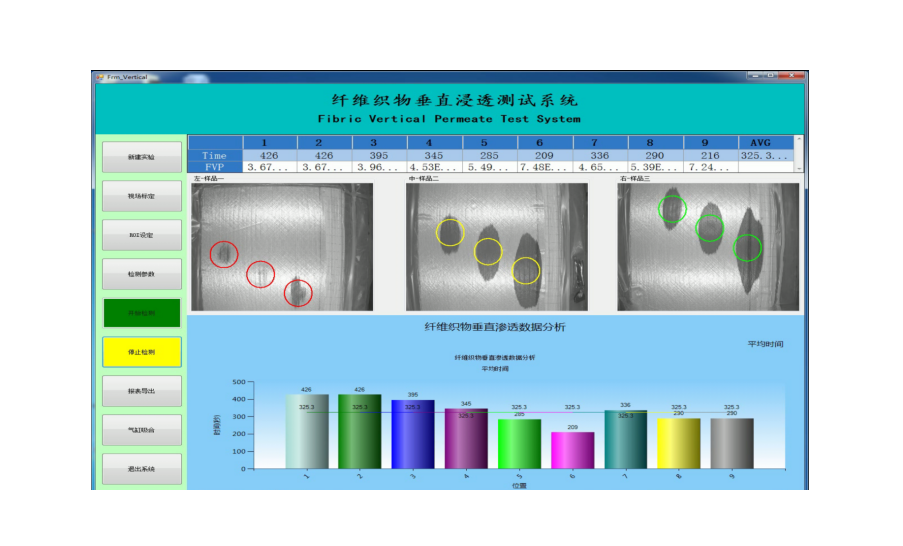Click the 气缸助合 cylinder button
This screenshot has width=903, height=546.
[x=142, y=430]
